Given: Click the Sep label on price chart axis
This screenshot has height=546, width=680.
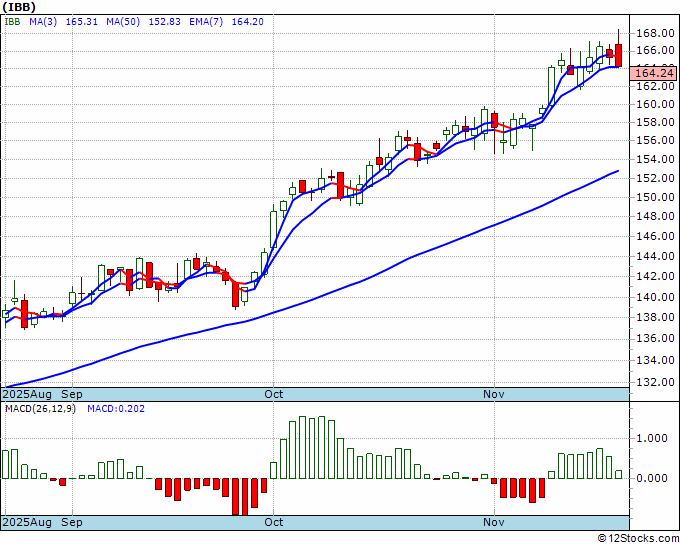Looking at the screenshot, I should coord(72,394).
